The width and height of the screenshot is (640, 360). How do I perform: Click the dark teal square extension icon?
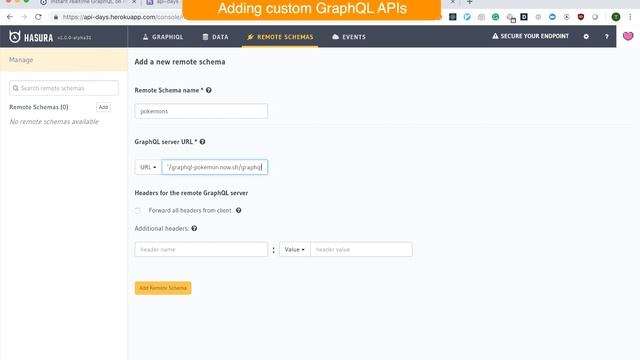pyautogui.click(x=453, y=17)
